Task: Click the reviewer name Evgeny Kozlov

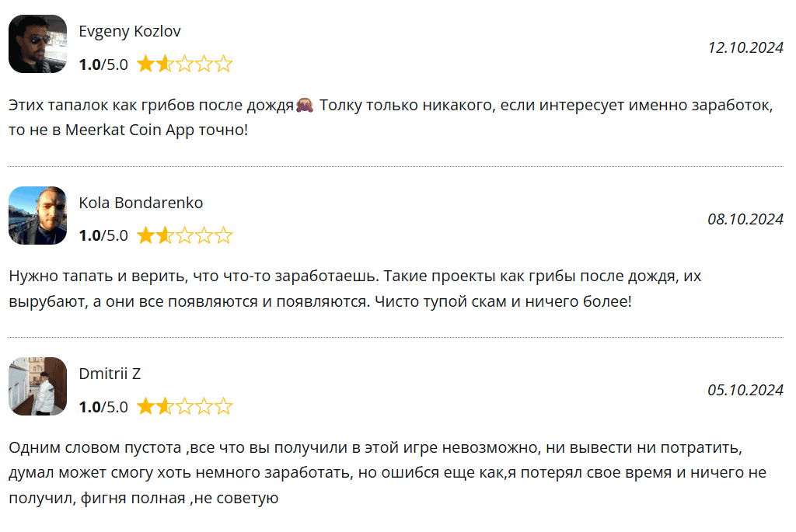Action: 130,32
